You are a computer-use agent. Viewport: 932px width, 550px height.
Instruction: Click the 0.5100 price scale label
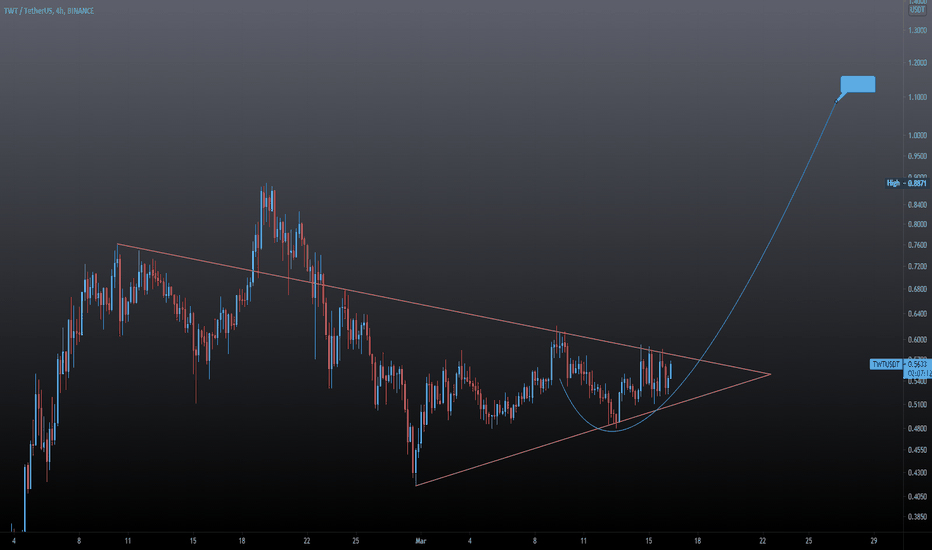[x=917, y=404]
